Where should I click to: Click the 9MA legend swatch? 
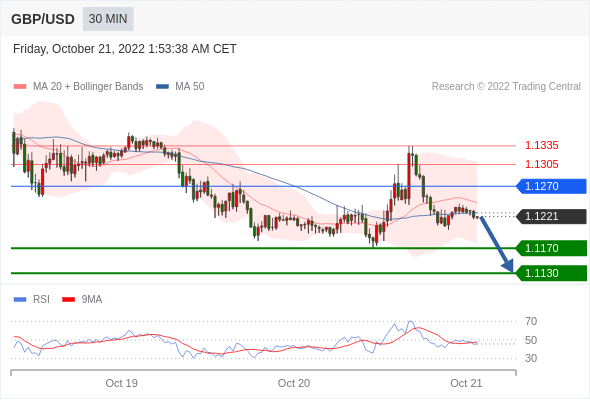pos(68,300)
